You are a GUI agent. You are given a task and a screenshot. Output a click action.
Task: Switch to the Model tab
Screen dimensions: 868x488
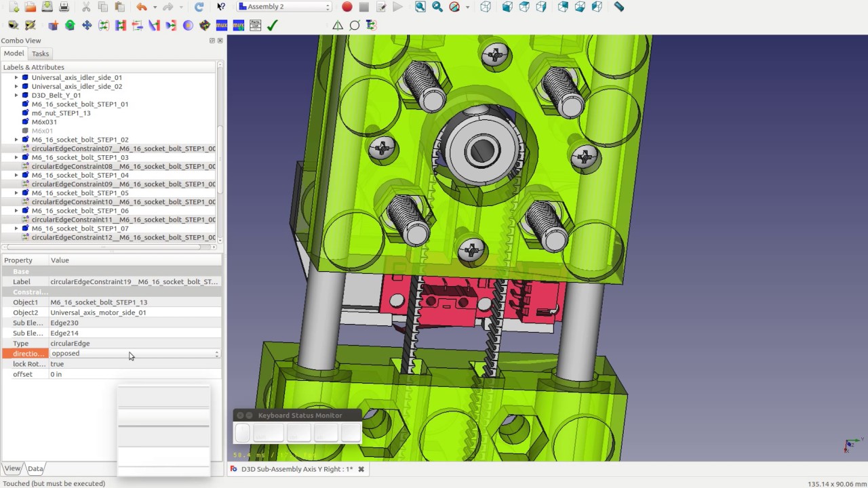14,54
